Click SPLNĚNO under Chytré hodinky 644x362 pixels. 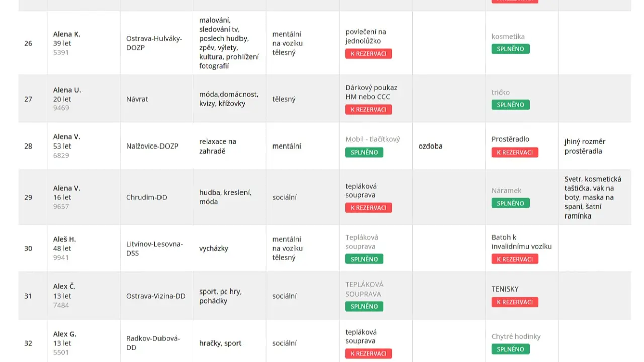[510, 349]
